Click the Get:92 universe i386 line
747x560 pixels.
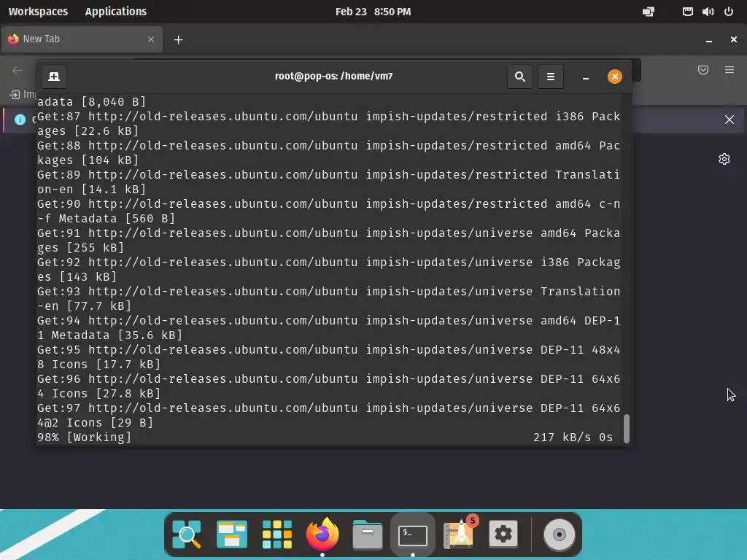coord(329,262)
